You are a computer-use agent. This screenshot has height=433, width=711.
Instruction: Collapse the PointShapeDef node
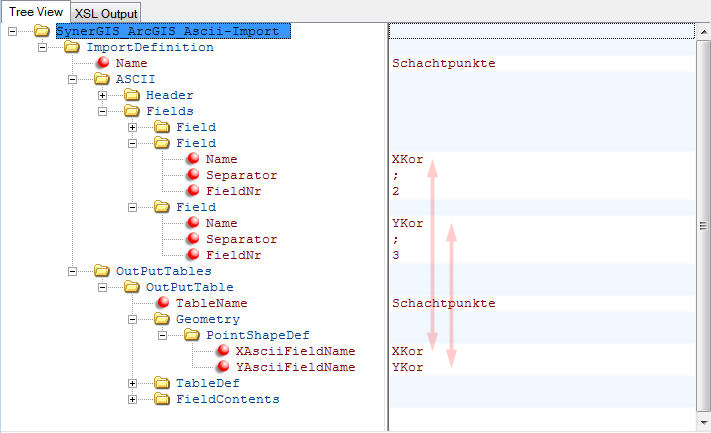162,335
